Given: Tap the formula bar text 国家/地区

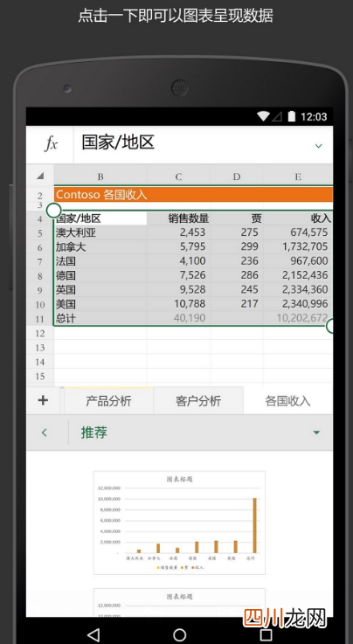Looking at the screenshot, I should pos(118,142).
